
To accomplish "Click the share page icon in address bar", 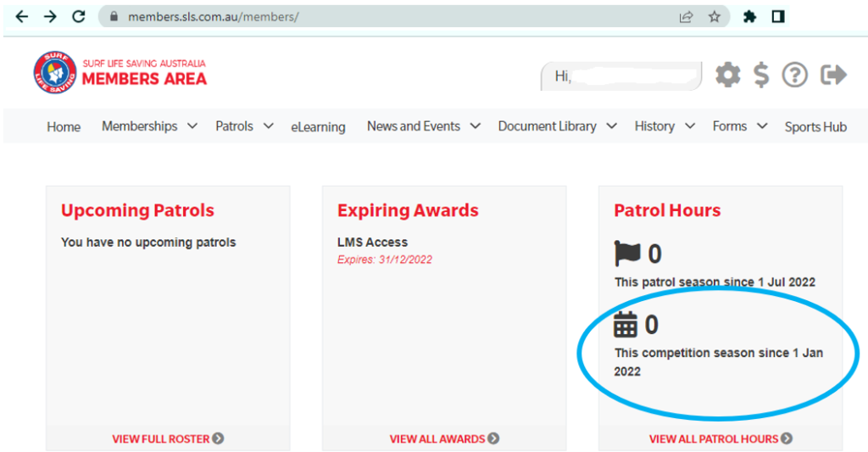I will 686,17.
